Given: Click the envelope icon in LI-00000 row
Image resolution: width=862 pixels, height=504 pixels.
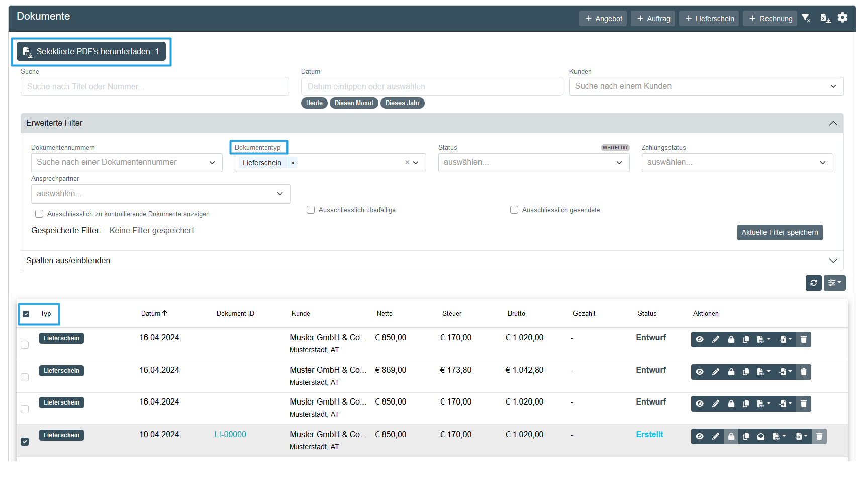Looking at the screenshot, I should coord(761,436).
